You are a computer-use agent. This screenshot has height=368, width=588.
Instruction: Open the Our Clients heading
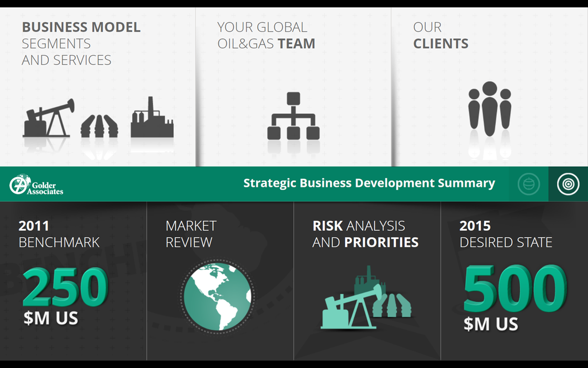(x=440, y=35)
